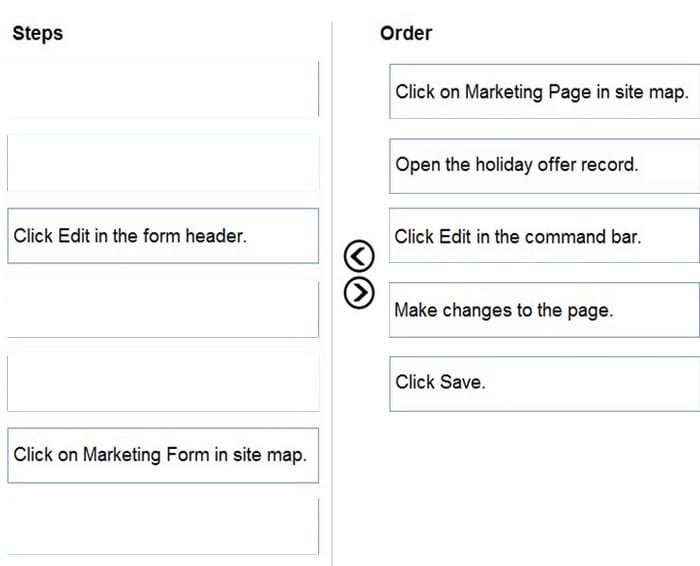Click the left-pointing move arrow button
This screenshot has width=700, height=566.
(359, 256)
